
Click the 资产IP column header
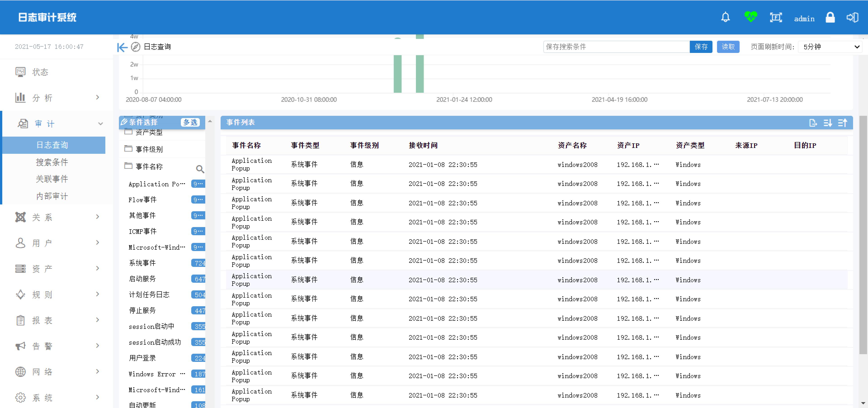click(x=628, y=145)
